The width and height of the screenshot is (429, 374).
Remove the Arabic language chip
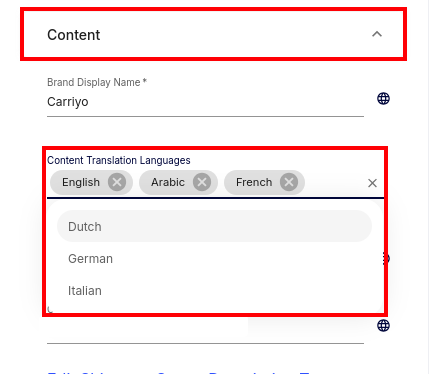coord(202,182)
